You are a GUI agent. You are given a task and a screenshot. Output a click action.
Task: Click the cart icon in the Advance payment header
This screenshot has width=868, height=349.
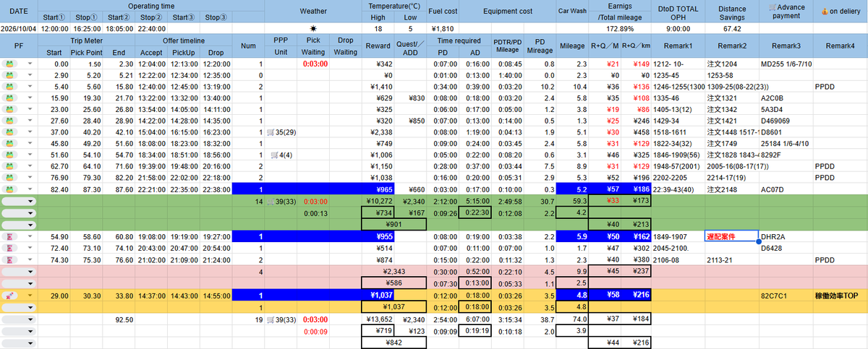tap(773, 7)
